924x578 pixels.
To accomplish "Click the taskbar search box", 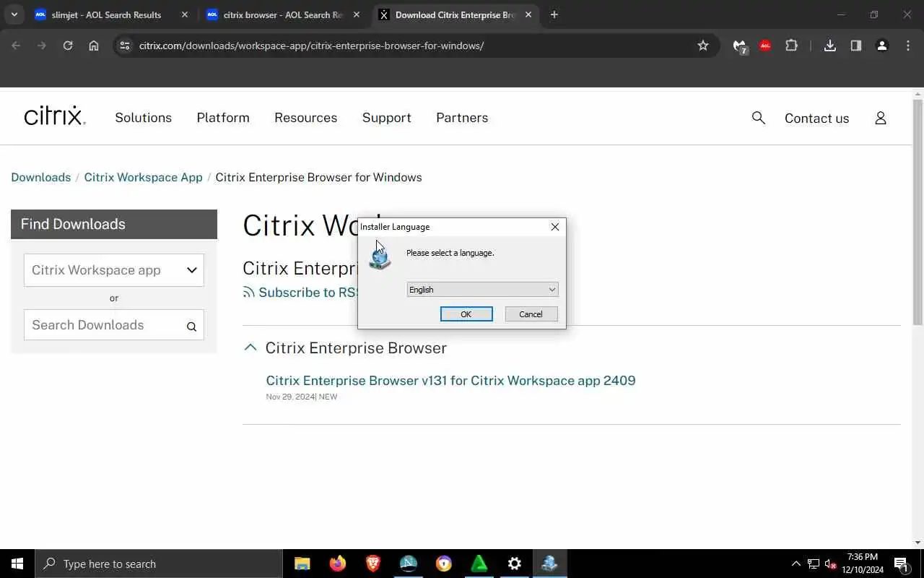I will point(159,564).
